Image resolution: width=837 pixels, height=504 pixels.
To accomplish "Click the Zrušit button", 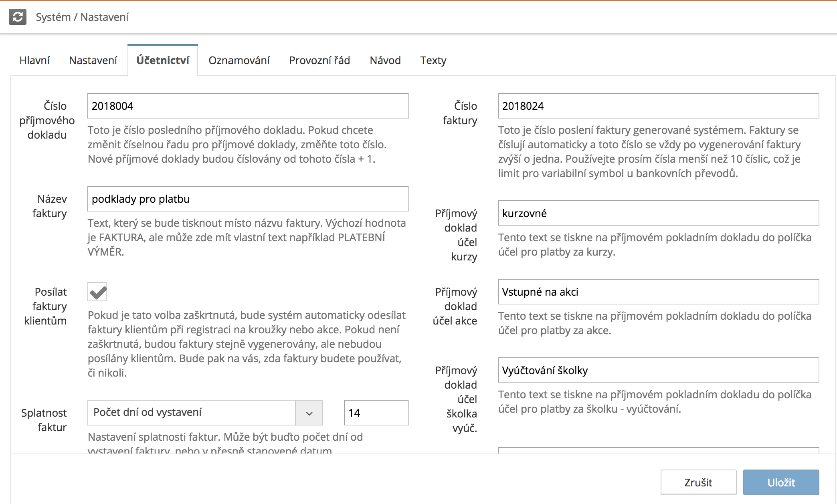I will [698, 482].
